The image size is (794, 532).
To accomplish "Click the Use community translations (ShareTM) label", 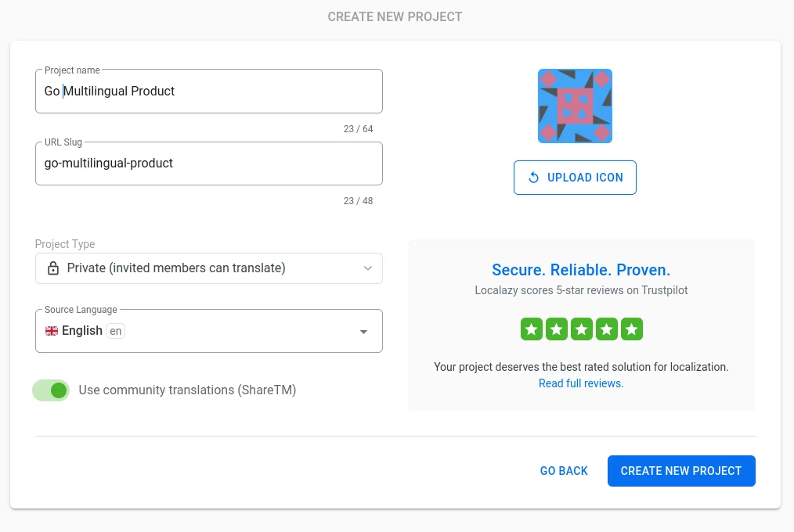I will click(x=187, y=390).
